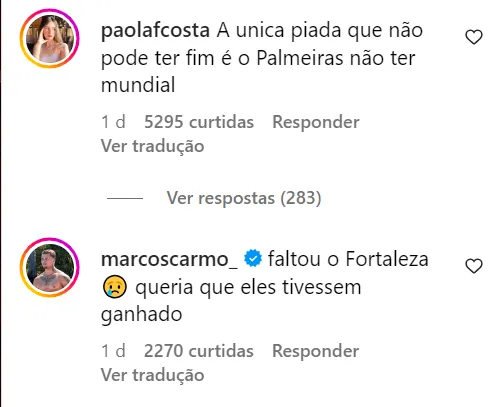Reply to paolafcosta's comment via Responder
This screenshot has width=503, height=407.
316,122
